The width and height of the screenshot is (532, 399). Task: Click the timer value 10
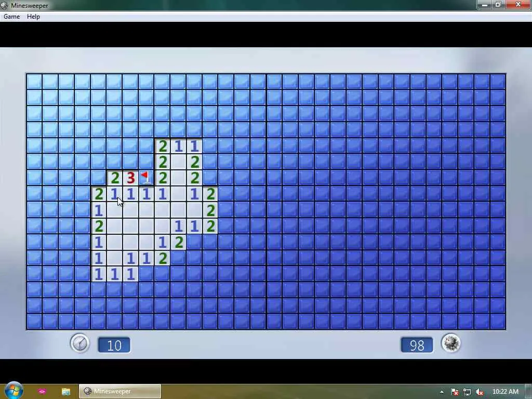pos(114,345)
